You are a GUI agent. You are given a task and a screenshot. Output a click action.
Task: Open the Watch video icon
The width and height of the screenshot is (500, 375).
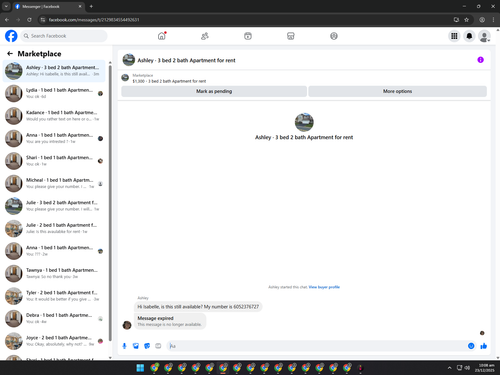point(248,36)
